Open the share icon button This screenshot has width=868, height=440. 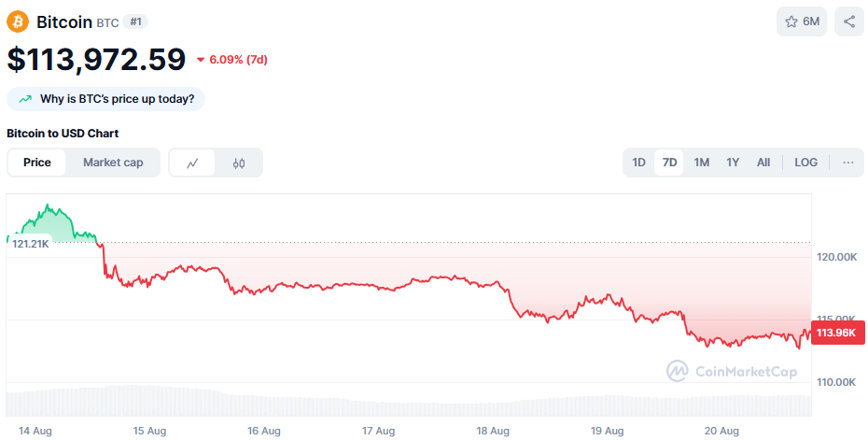click(849, 21)
